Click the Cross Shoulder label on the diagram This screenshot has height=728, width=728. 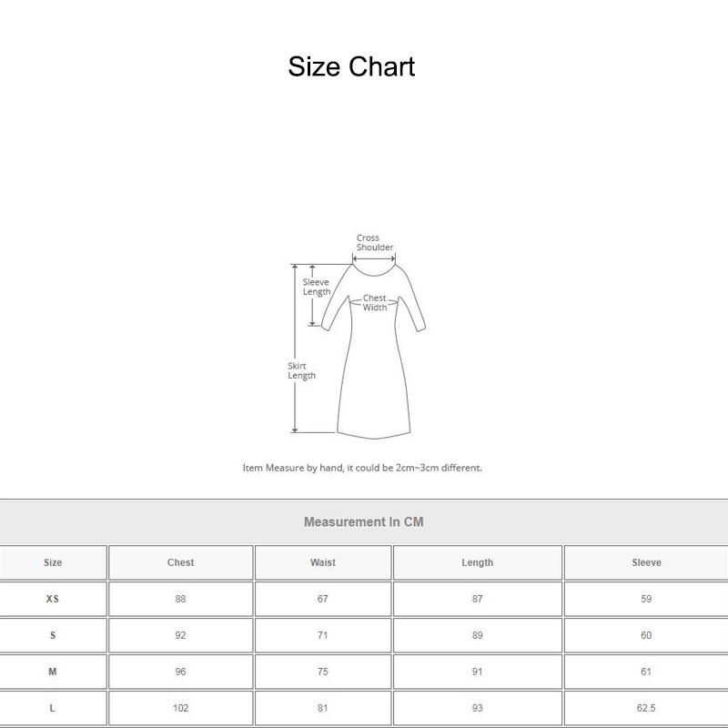(374, 240)
